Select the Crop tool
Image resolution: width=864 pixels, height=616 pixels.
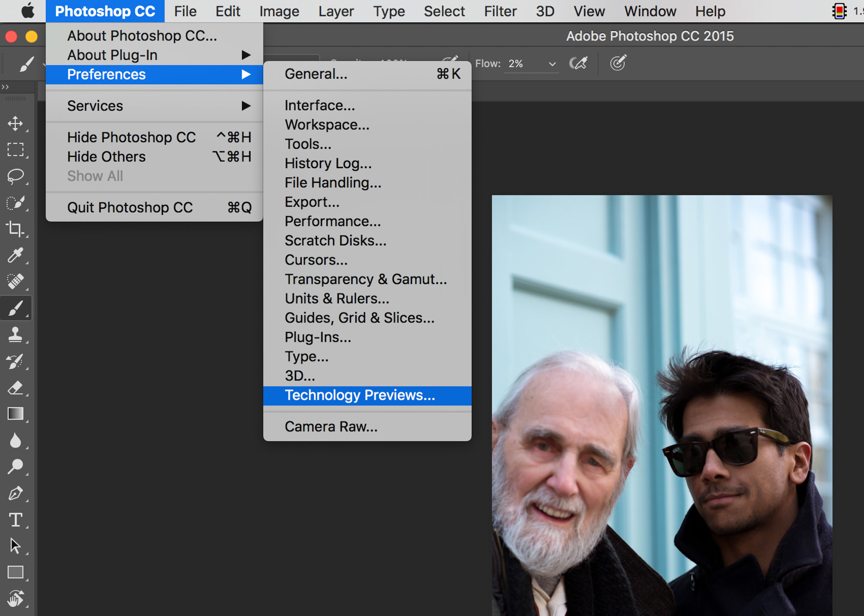coord(16,229)
